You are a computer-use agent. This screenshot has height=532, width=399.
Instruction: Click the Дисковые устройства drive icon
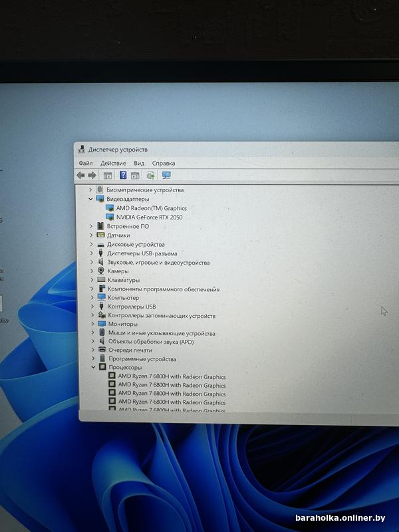pos(101,244)
